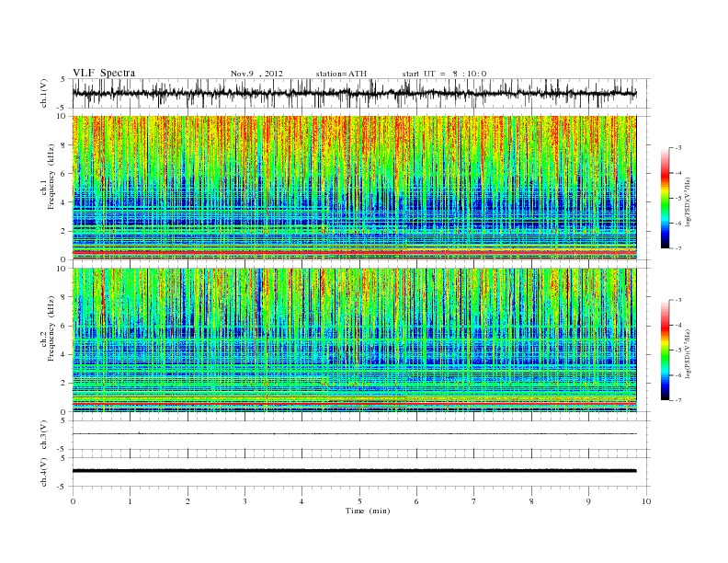Click the "9" tick on the time axis
Viewport: 728px width, 563px height.
[x=588, y=501]
